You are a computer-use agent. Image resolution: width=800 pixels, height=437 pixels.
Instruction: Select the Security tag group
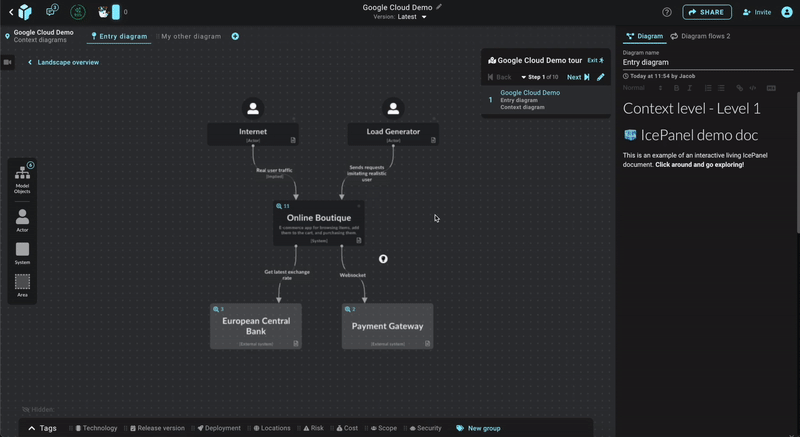[x=426, y=428]
